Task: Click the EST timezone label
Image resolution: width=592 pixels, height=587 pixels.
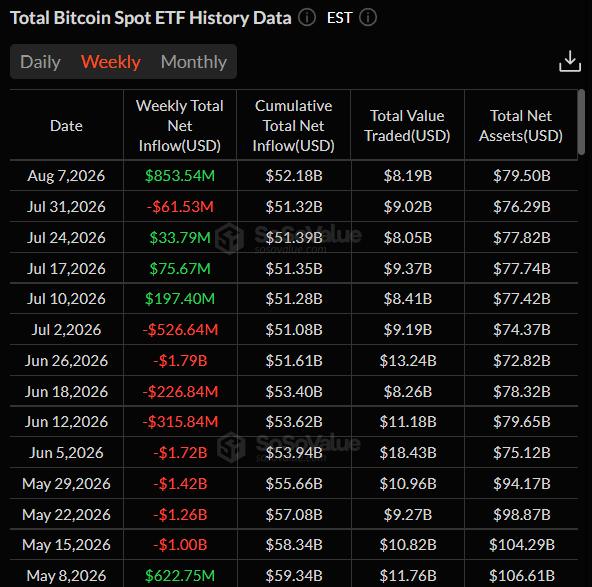Action: pos(339,18)
